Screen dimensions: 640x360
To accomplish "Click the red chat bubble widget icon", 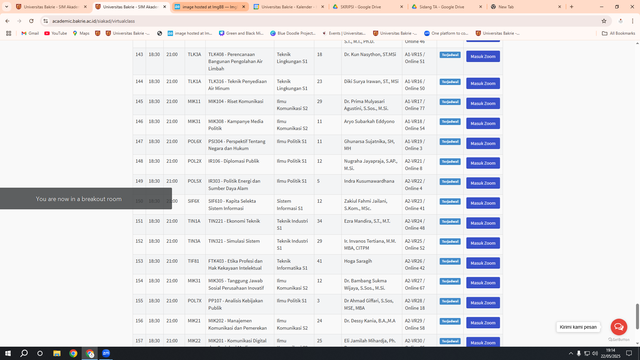I will click(x=619, y=327).
